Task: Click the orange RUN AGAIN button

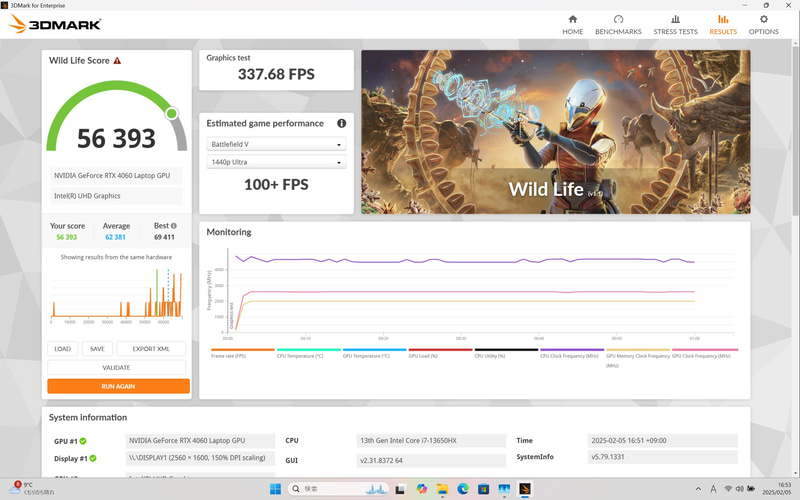Action: [118, 386]
